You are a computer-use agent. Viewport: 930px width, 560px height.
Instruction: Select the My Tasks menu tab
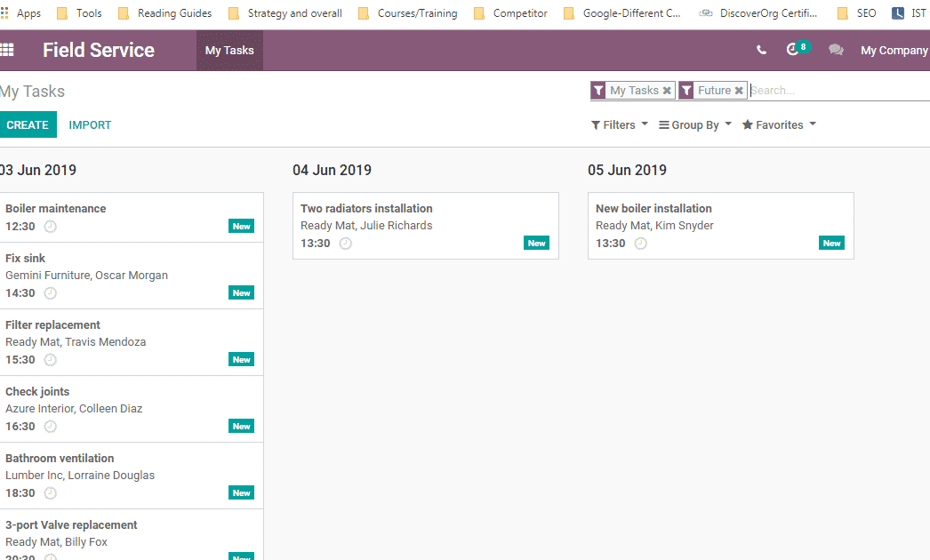[x=229, y=51]
